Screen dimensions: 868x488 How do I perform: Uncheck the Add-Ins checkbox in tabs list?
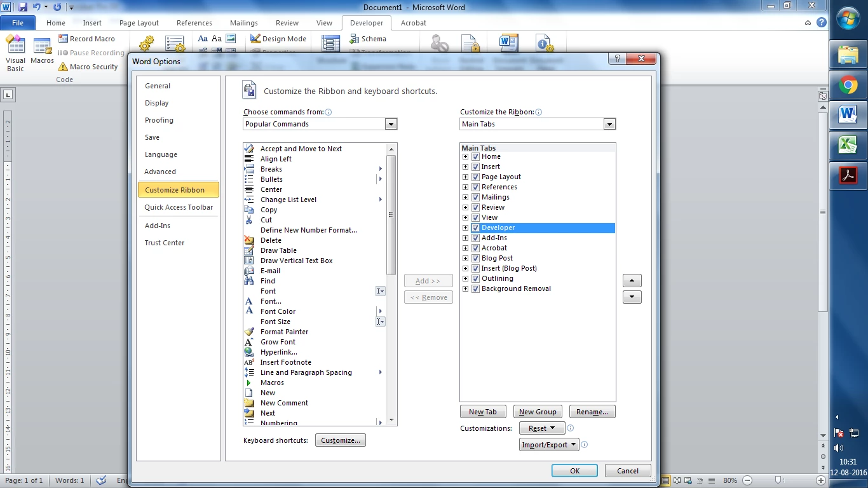(475, 238)
